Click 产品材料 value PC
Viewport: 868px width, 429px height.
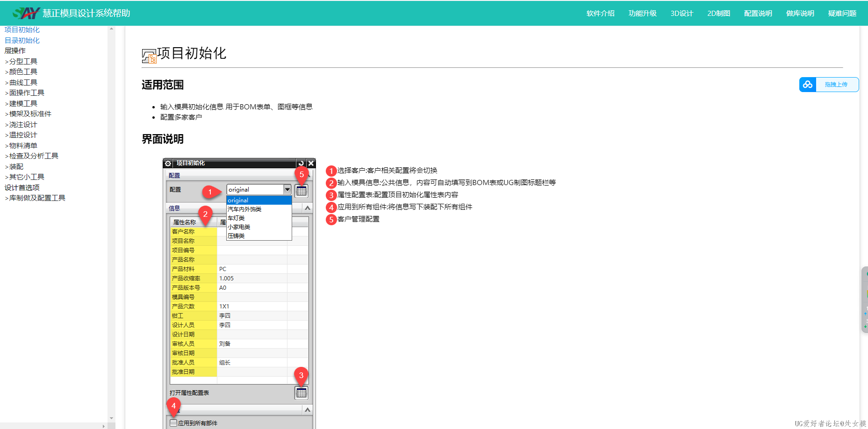(x=223, y=269)
